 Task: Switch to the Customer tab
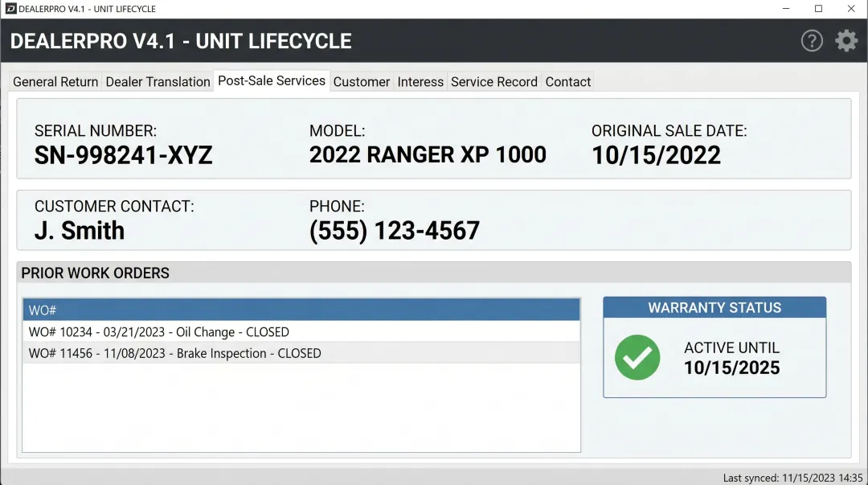362,81
